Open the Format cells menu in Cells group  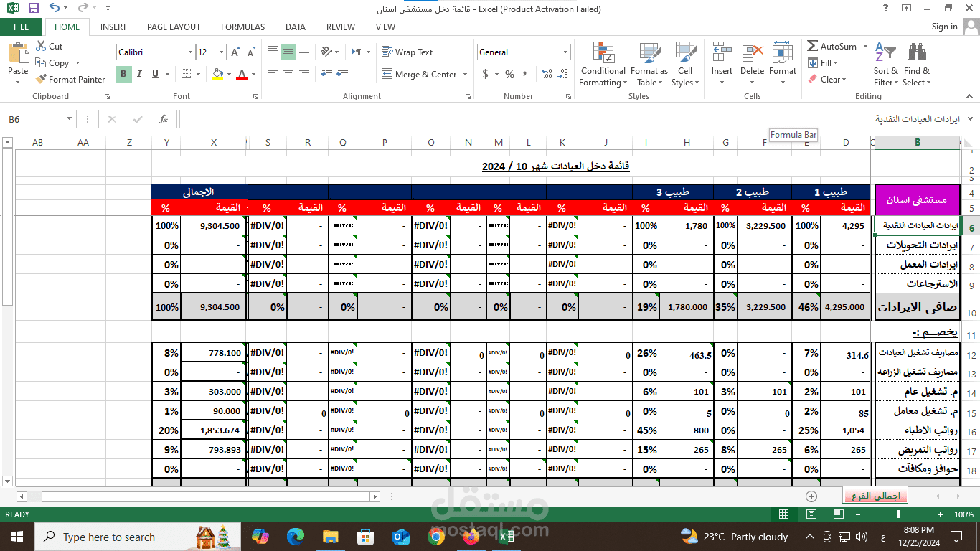783,65
